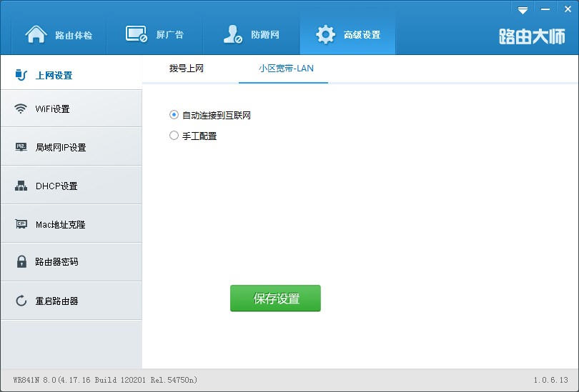579x392 pixels.
Task: Click the network tree icon beside DHCP设置
Action: [x=21, y=186]
